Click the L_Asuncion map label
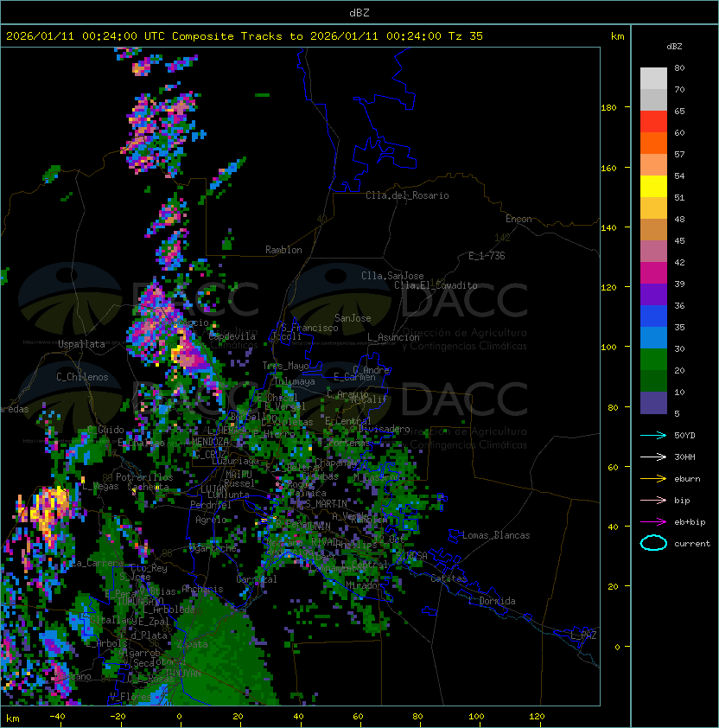The image size is (719, 728). point(393,337)
